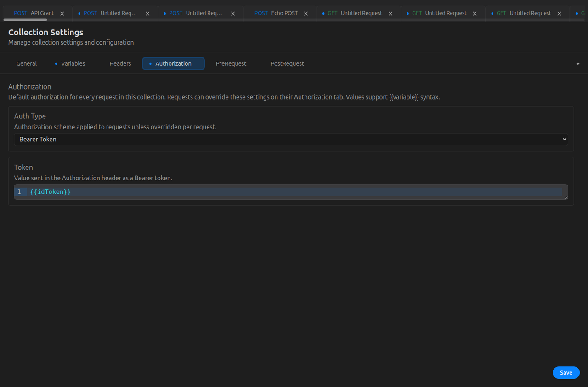The width and height of the screenshot is (588, 387).
Task: Select the Authorization settings tab
Action: pos(173,63)
